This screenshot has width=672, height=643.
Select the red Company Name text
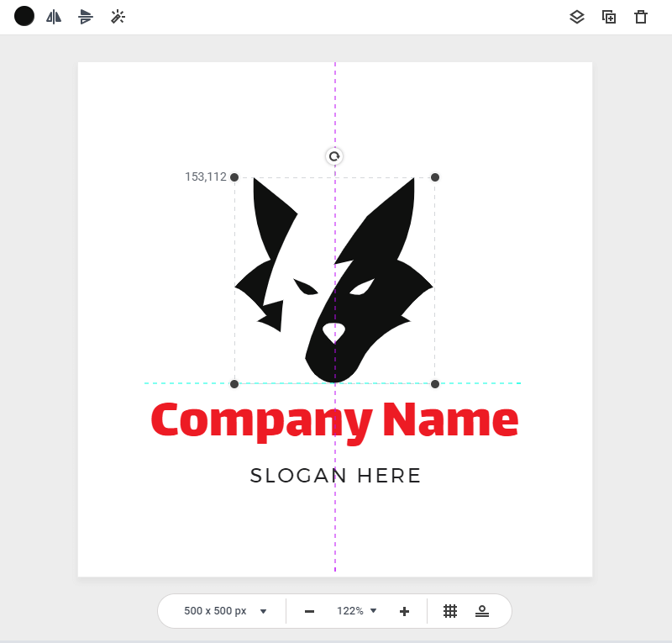point(334,419)
